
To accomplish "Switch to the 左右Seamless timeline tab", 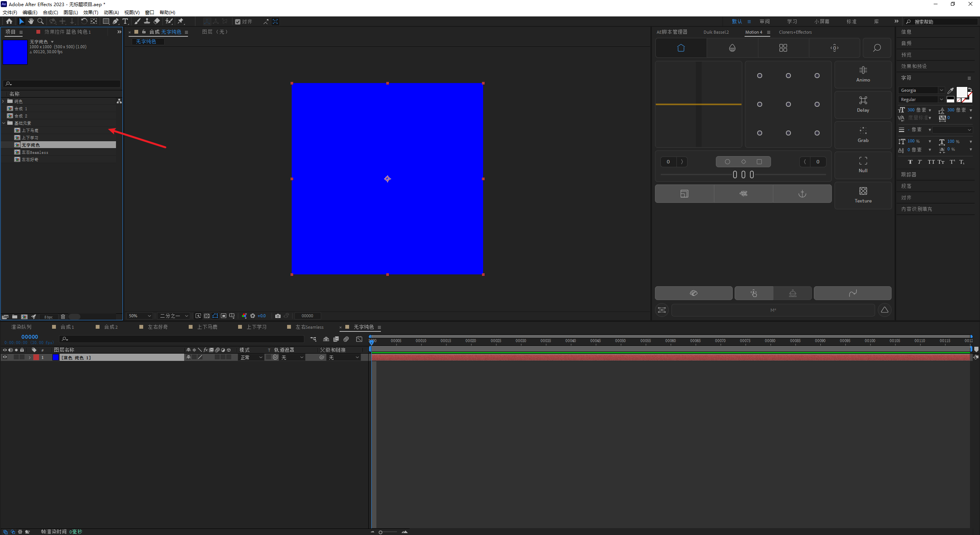I will (x=309, y=327).
